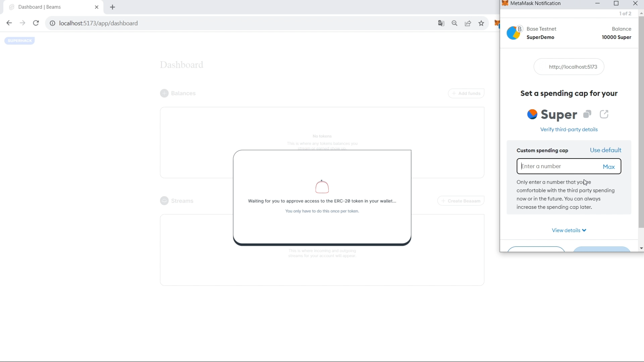Click the loading spinner icon in dialog
Image resolution: width=644 pixels, height=362 pixels.
[x=322, y=186]
